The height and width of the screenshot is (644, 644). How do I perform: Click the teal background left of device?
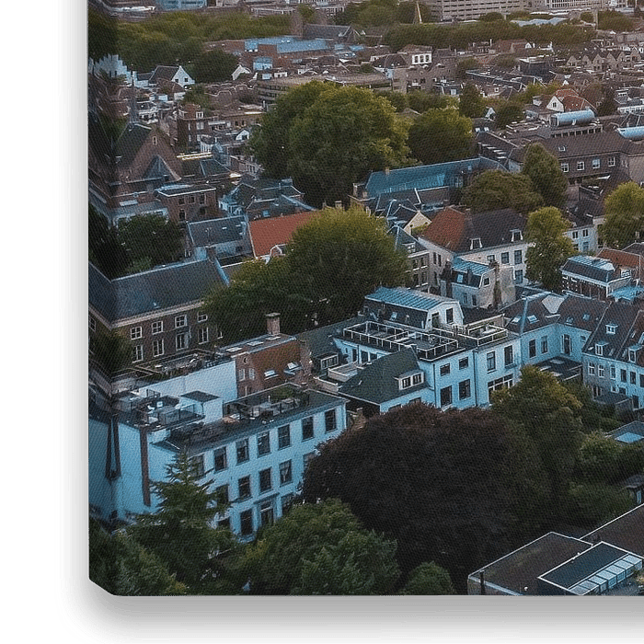(x=26, y=322)
